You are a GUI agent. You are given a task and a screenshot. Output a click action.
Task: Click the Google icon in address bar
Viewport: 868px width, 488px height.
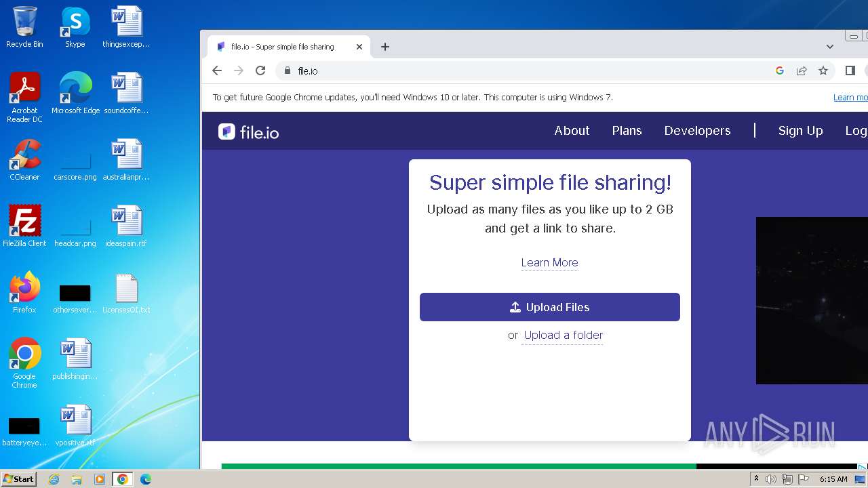pyautogui.click(x=780, y=70)
